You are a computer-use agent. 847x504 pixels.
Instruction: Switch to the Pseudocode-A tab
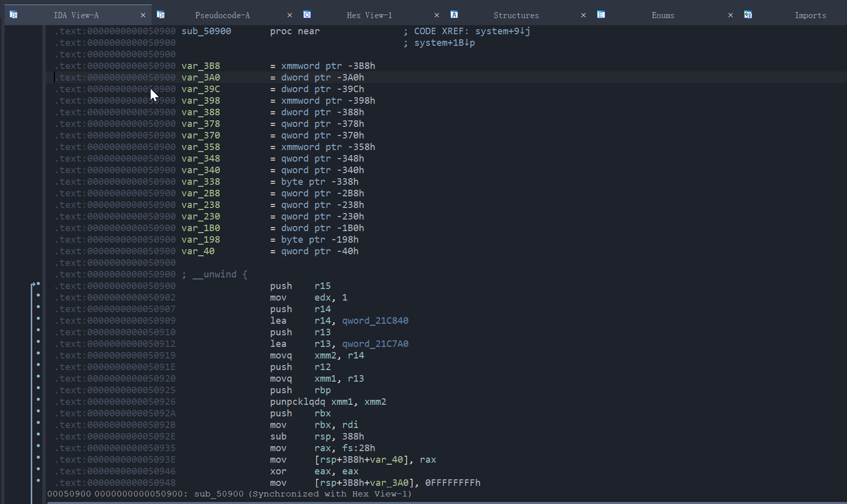click(222, 15)
